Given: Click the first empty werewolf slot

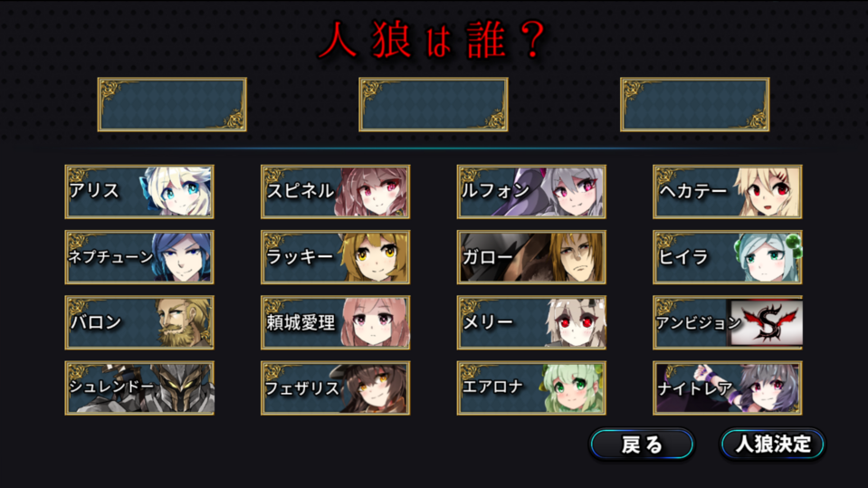Looking at the screenshot, I should (x=172, y=104).
